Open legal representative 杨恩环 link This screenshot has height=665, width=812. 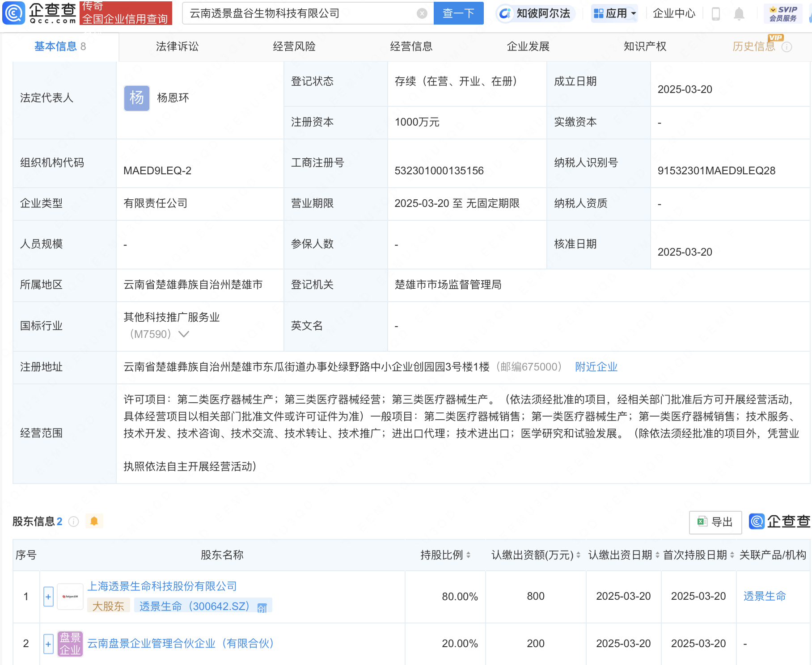(173, 98)
